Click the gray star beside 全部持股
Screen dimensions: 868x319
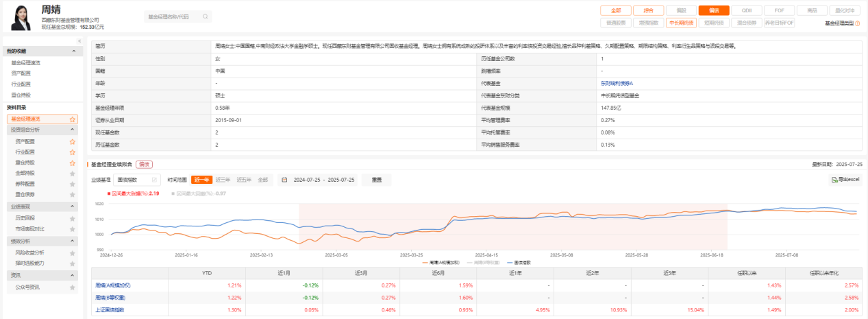(x=73, y=174)
